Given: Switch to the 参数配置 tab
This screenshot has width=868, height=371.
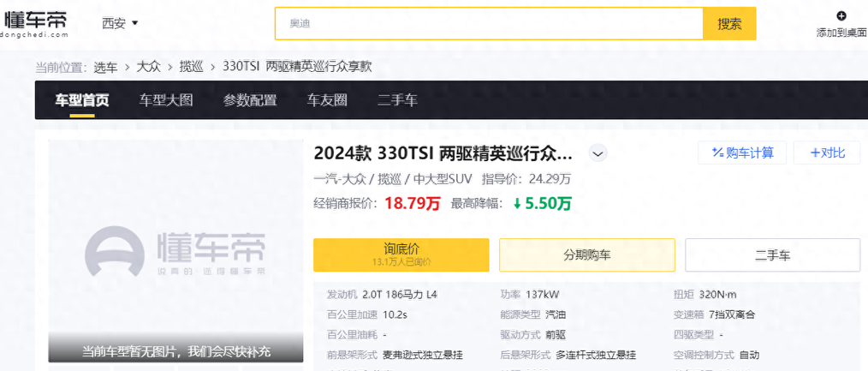Looking at the screenshot, I should coord(250,100).
